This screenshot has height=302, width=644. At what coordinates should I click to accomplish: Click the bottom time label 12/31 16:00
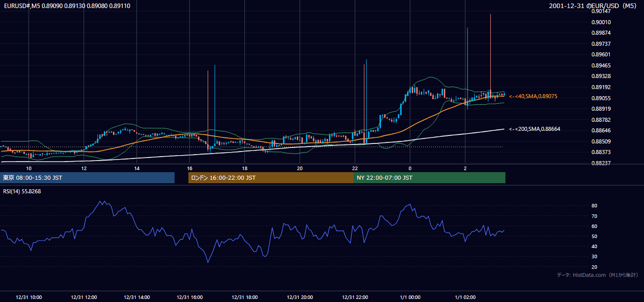[190, 297]
